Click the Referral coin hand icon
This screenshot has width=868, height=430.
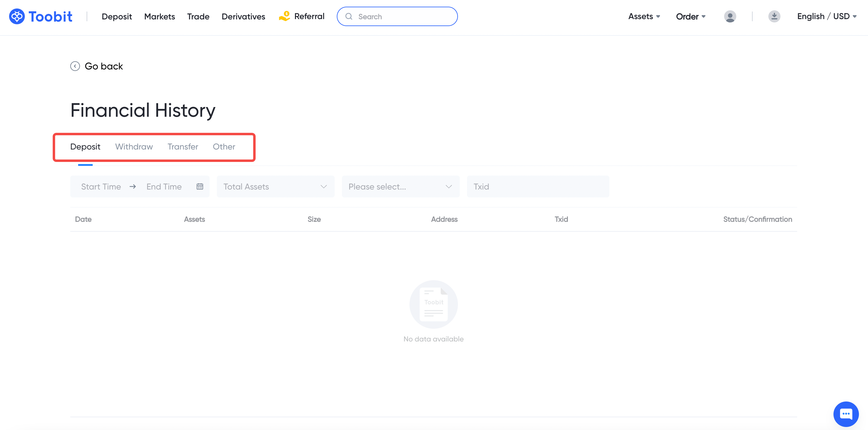click(284, 16)
